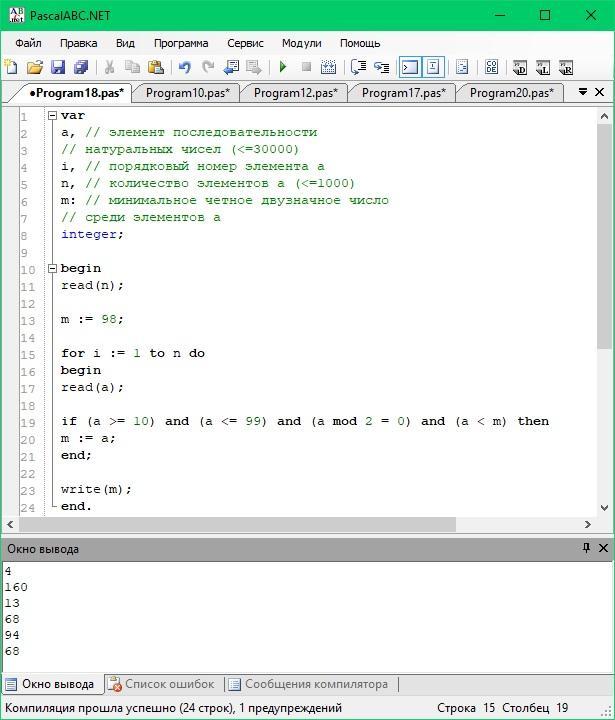615x720 pixels.
Task: Open the Программа menu
Action: (x=181, y=44)
